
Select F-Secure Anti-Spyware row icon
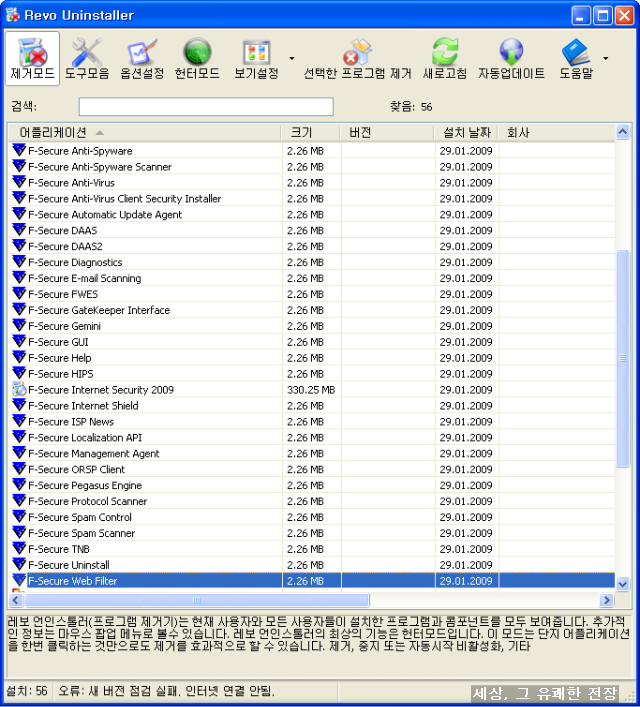point(19,150)
